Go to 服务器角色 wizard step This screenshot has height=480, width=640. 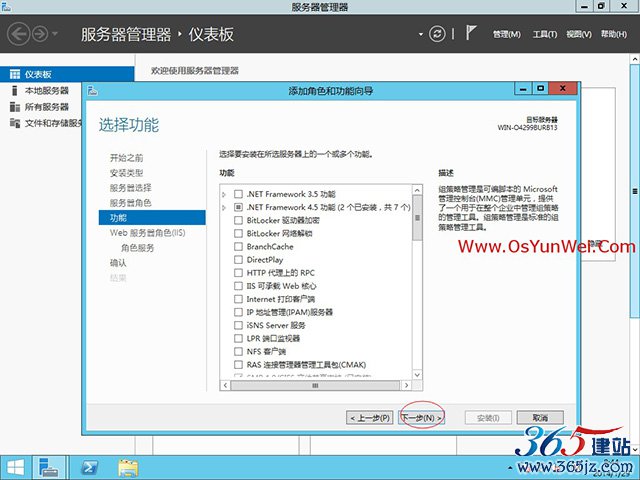(x=131, y=203)
